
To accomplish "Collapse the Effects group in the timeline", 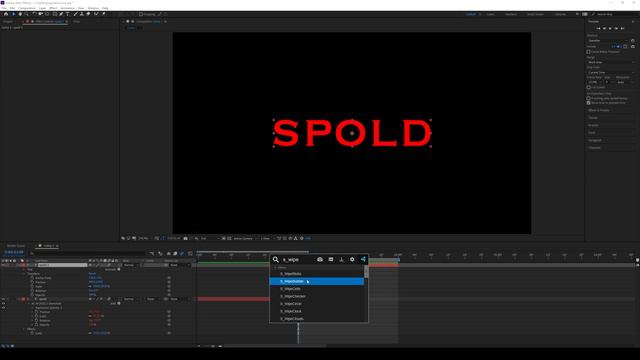I will (24, 329).
